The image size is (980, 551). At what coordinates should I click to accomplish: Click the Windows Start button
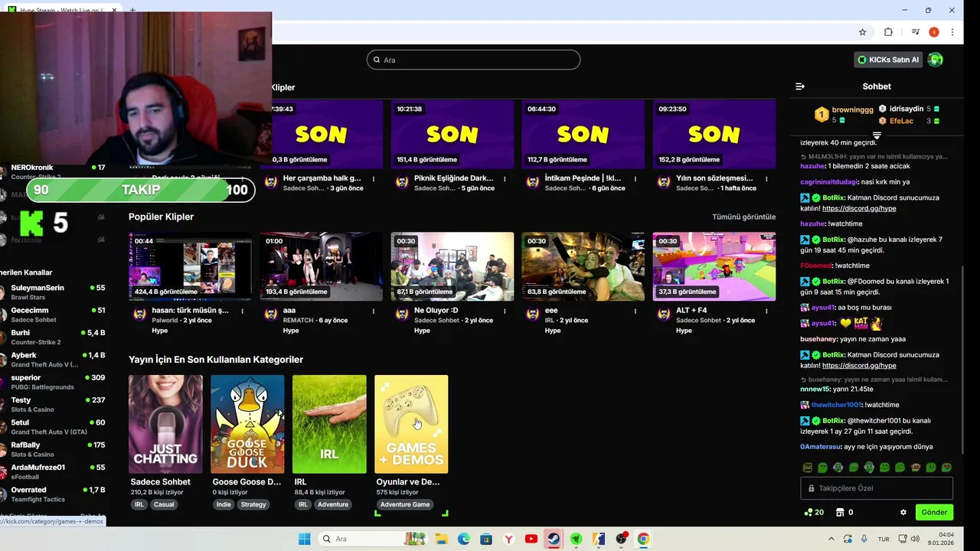(x=304, y=539)
